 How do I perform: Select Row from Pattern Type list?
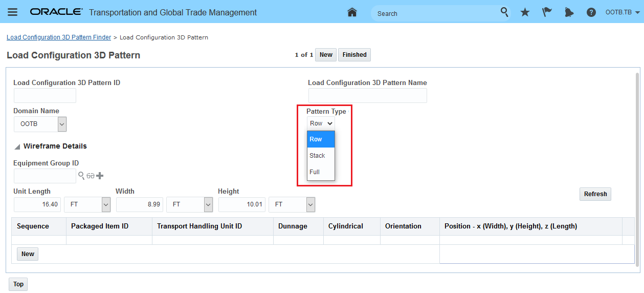click(x=321, y=139)
